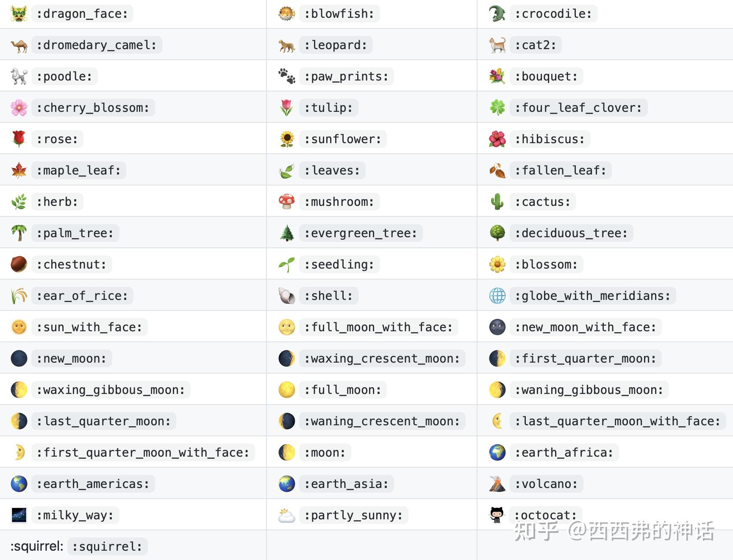Select the globe with meridians emoji

[497, 296]
